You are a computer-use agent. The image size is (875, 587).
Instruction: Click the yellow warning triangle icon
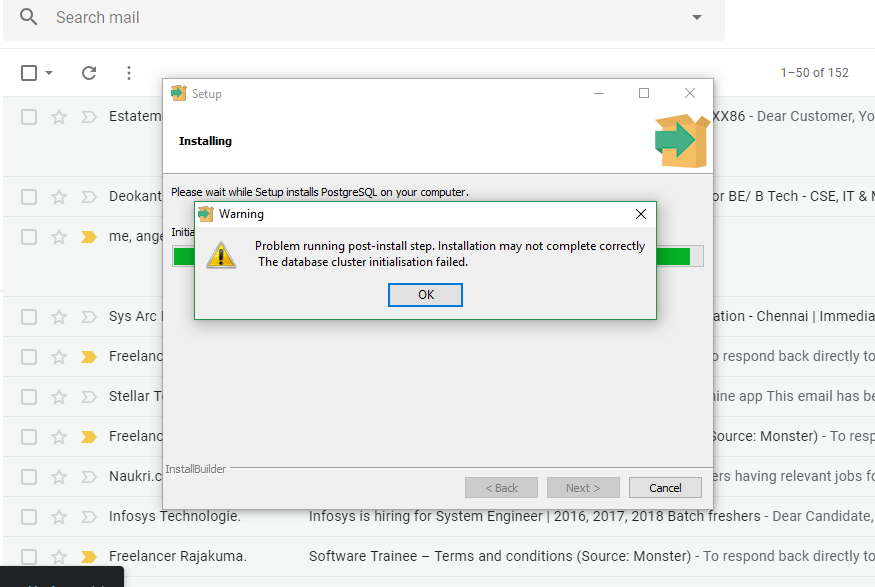tap(221, 254)
